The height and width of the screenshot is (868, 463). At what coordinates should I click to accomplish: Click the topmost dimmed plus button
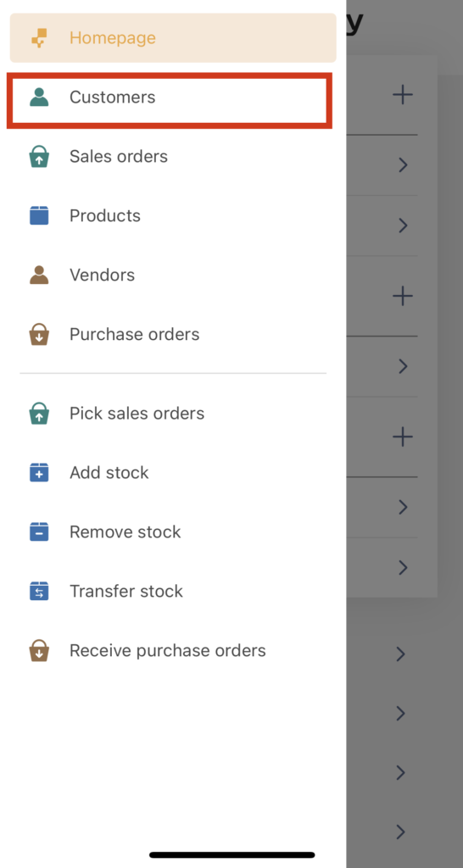tap(403, 95)
